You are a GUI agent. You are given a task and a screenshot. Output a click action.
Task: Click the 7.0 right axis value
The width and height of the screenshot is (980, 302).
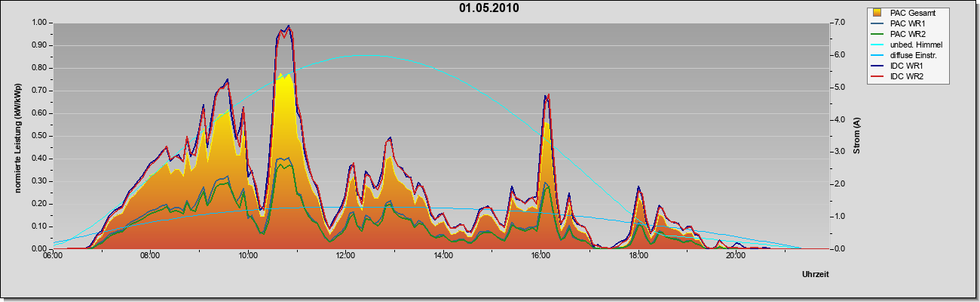click(838, 23)
